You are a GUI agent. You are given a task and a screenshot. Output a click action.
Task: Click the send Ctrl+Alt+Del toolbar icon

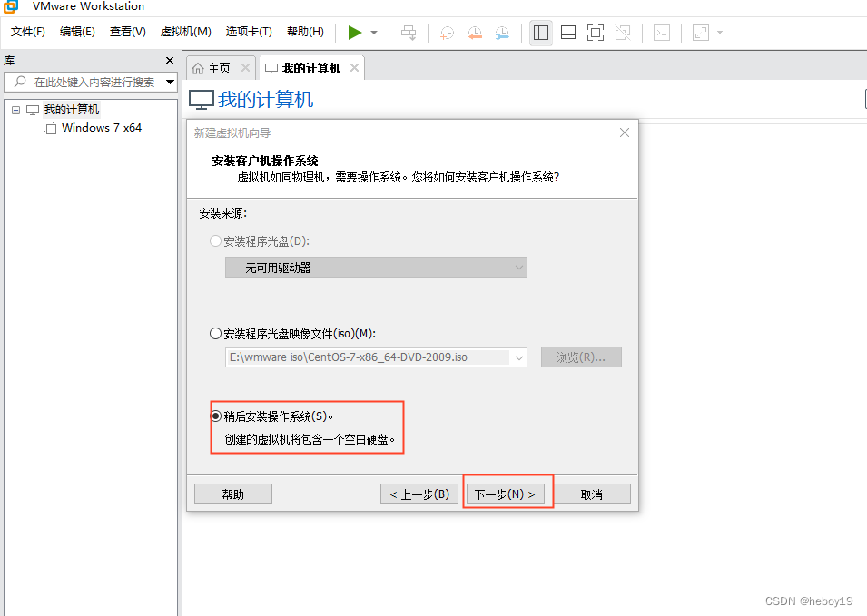(409, 33)
